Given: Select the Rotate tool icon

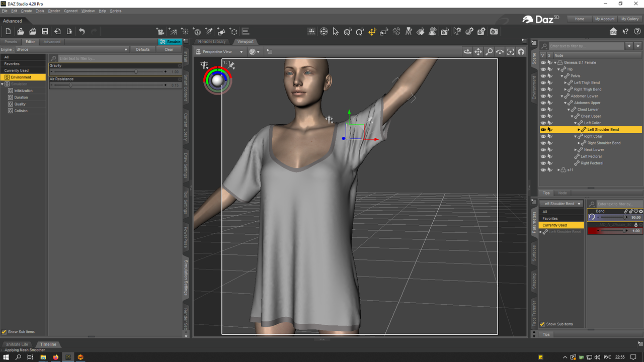Looking at the screenshot, I should [x=360, y=31].
